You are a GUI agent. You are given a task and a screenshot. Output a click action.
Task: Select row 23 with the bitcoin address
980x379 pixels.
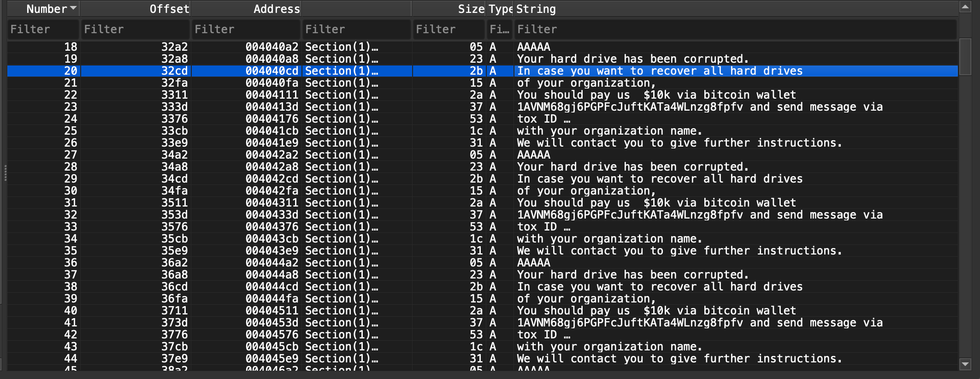tap(482, 107)
